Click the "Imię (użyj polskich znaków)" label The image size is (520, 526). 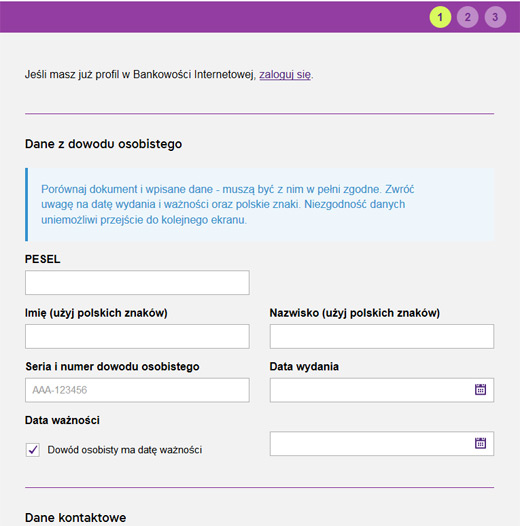point(96,313)
